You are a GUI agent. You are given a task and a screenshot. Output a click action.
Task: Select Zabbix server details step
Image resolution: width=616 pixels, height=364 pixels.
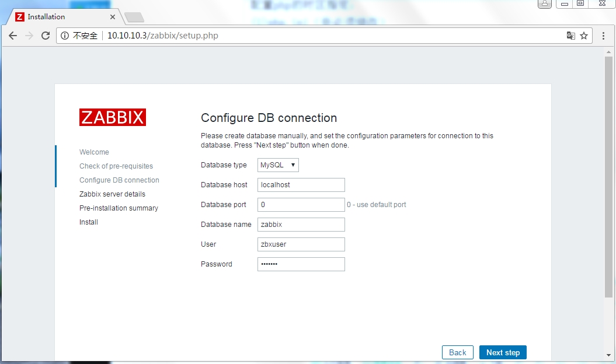[x=112, y=194]
